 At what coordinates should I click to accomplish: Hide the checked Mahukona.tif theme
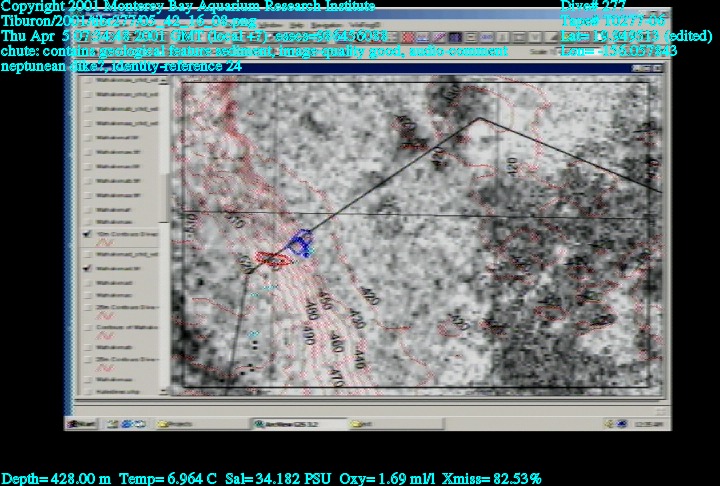click(89, 269)
